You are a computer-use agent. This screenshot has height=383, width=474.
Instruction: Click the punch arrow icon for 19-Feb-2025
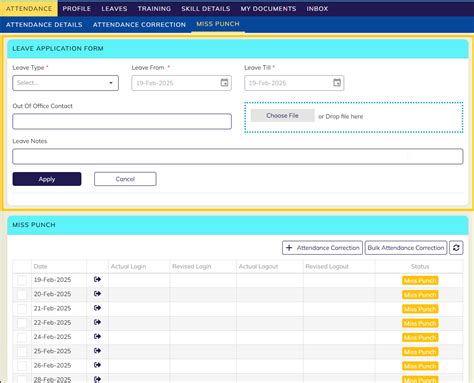click(x=97, y=279)
